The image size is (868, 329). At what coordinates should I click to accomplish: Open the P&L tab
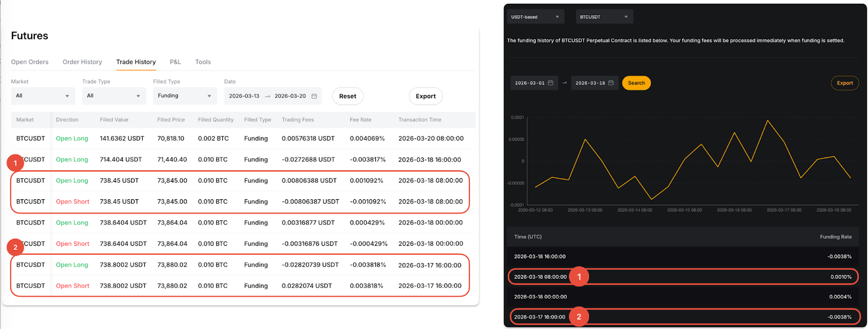[x=175, y=62]
